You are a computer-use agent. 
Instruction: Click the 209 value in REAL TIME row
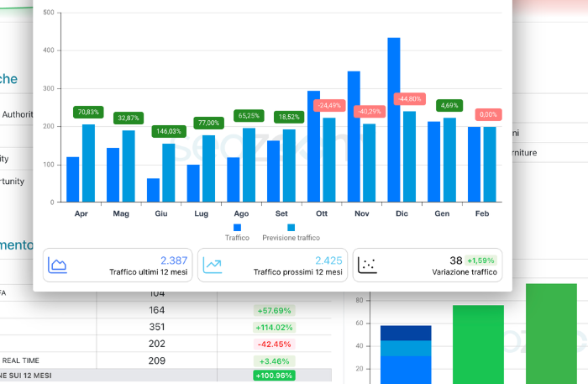click(157, 360)
